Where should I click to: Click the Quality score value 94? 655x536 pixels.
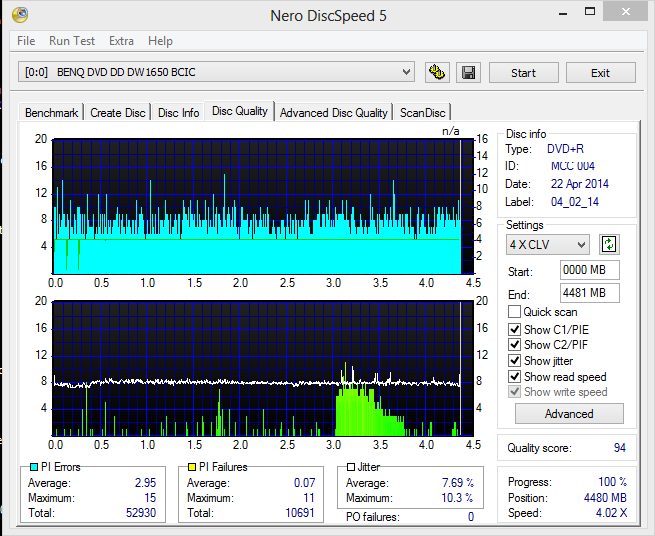(x=620, y=448)
